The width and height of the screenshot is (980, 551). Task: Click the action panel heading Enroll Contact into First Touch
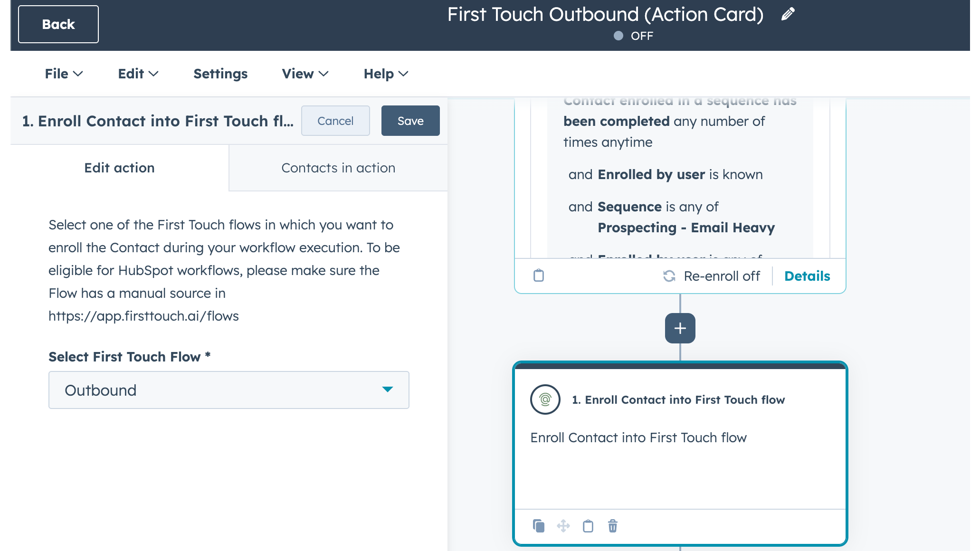pos(158,121)
